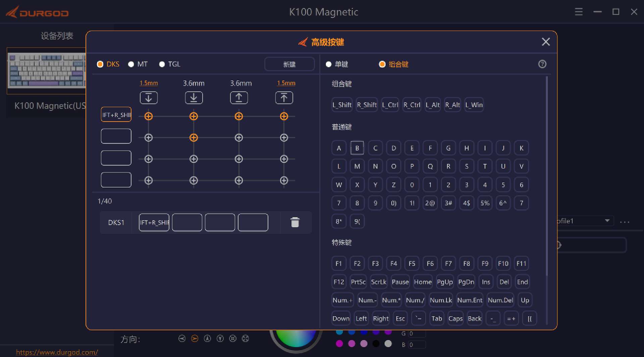Viewport: 644px width, 357px height.
Task: Open the three-dots profile options
Action: 625,222
